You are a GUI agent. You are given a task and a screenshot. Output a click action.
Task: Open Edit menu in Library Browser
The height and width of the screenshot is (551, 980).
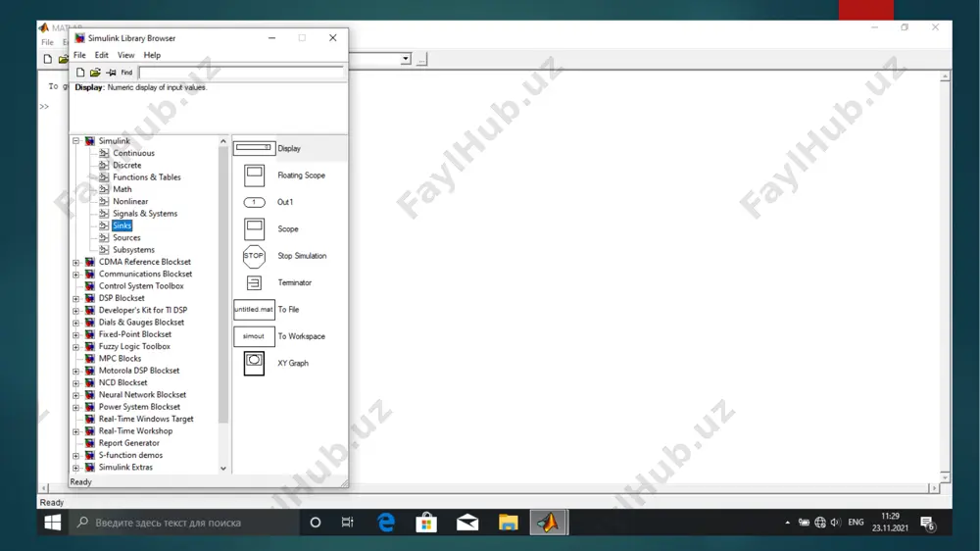click(101, 55)
